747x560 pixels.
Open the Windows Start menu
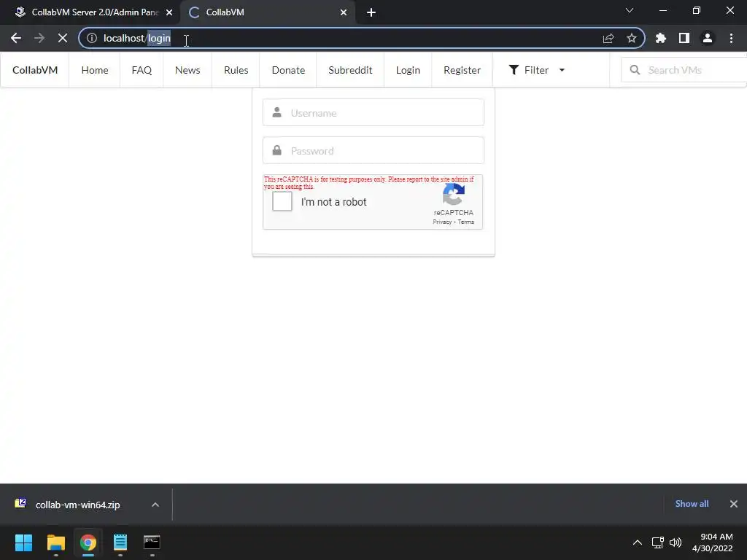click(23, 542)
